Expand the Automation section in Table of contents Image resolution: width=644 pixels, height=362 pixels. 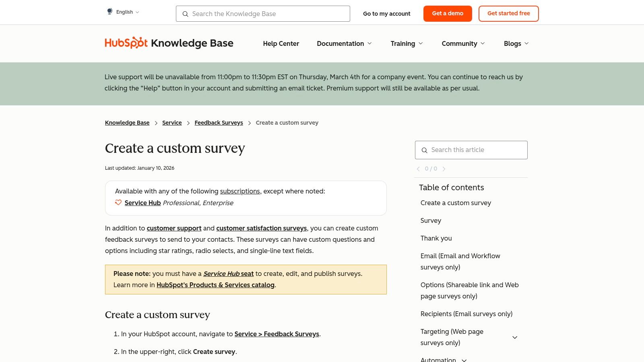coord(464,360)
